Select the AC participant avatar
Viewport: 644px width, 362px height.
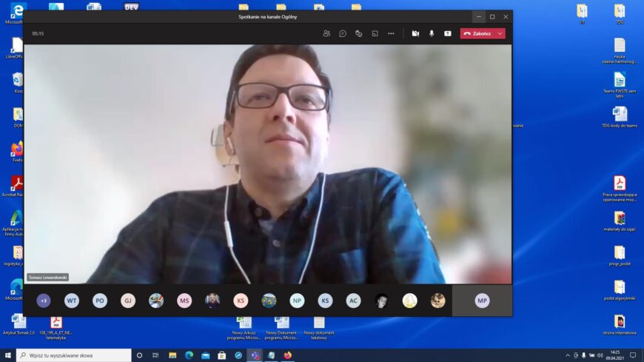pos(353,301)
